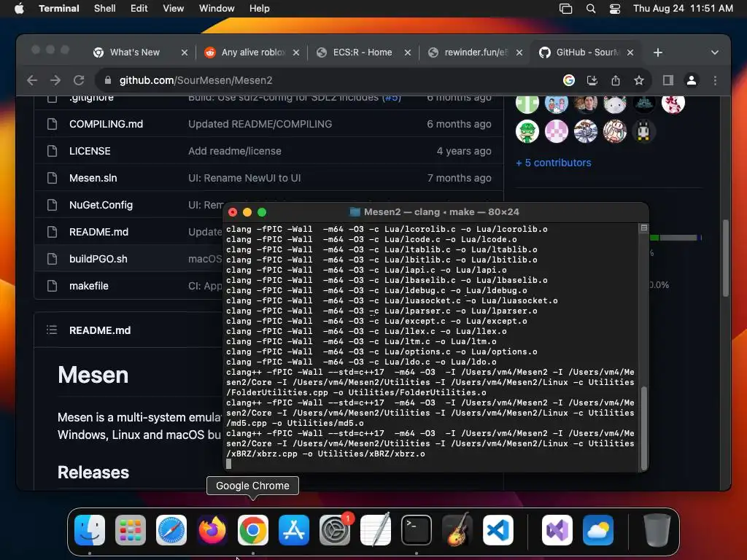The image size is (747, 560).
Task: Close the ECS:R - Home tab
Action: pos(408,52)
